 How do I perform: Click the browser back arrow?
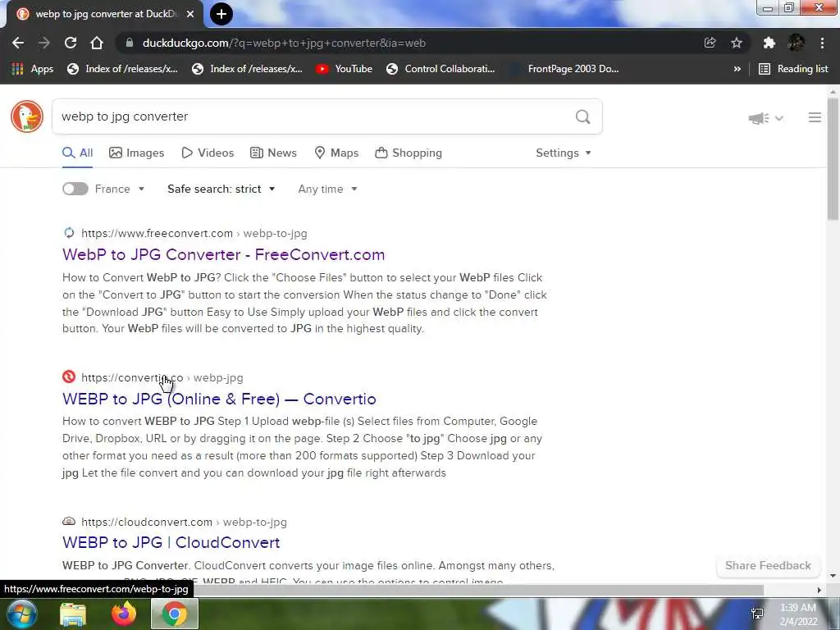[x=18, y=43]
